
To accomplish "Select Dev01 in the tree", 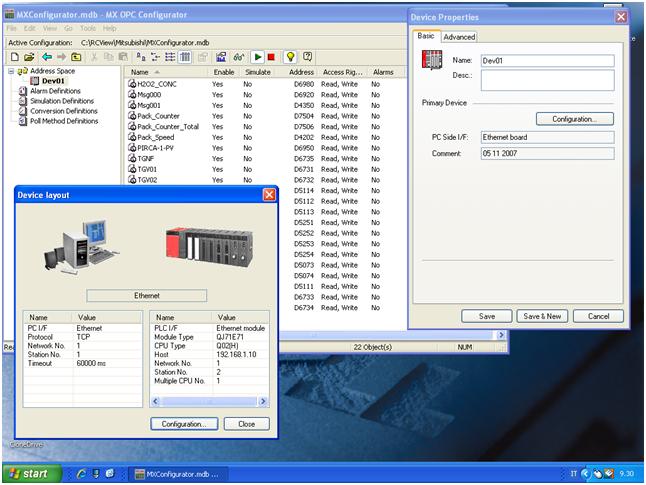I will [x=53, y=81].
